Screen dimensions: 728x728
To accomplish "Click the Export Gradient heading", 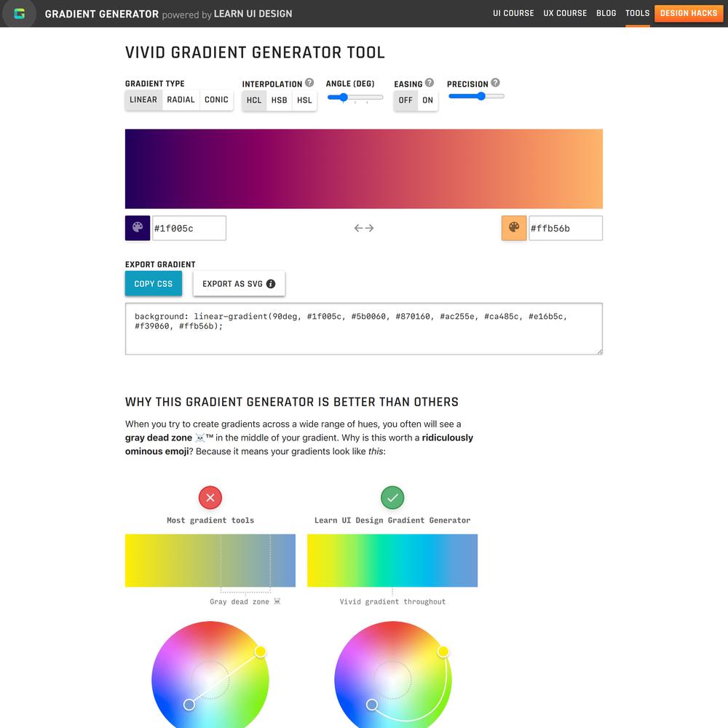I will click(160, 265).
